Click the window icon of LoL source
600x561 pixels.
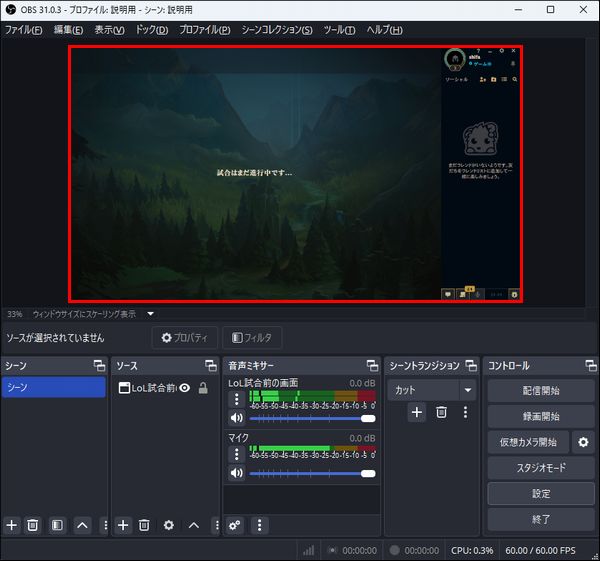(124, 388)
